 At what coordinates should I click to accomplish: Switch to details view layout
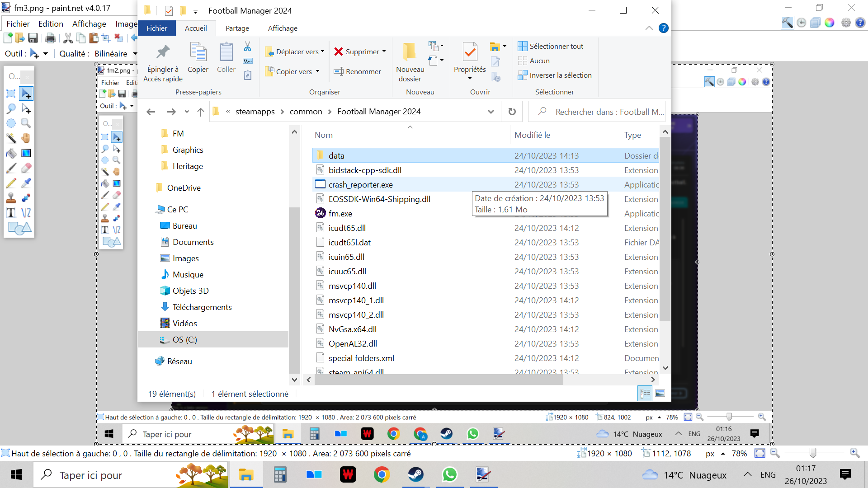tap(645, 394)
